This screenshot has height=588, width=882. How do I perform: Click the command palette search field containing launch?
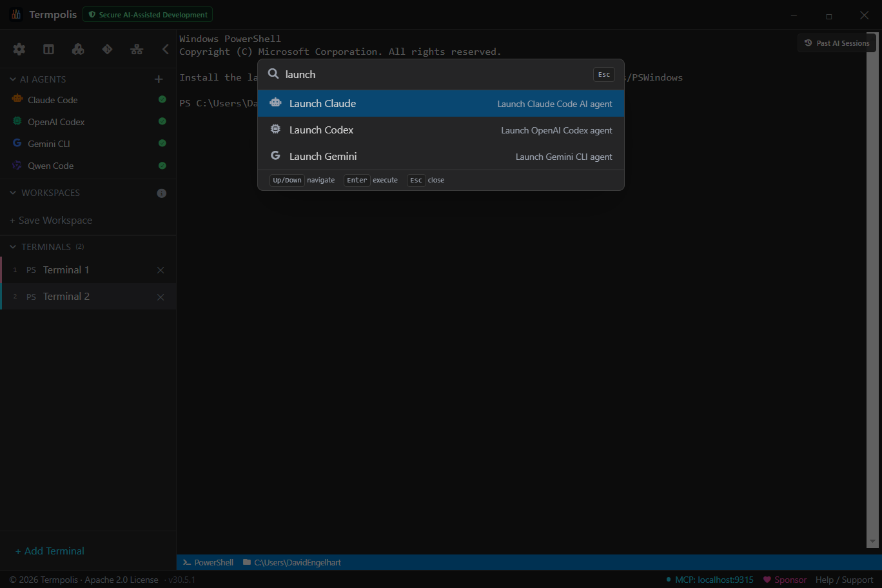pyautogui.click(x=437, y=74)
